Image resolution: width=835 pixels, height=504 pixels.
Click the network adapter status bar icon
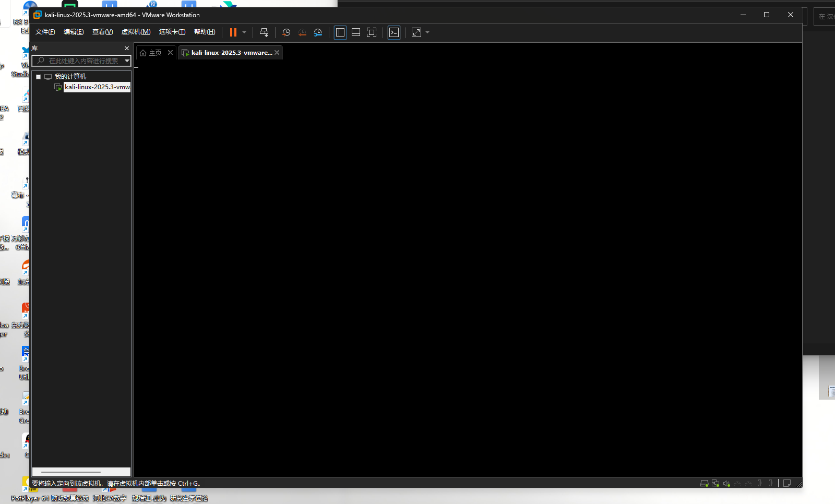coord(715,483)
